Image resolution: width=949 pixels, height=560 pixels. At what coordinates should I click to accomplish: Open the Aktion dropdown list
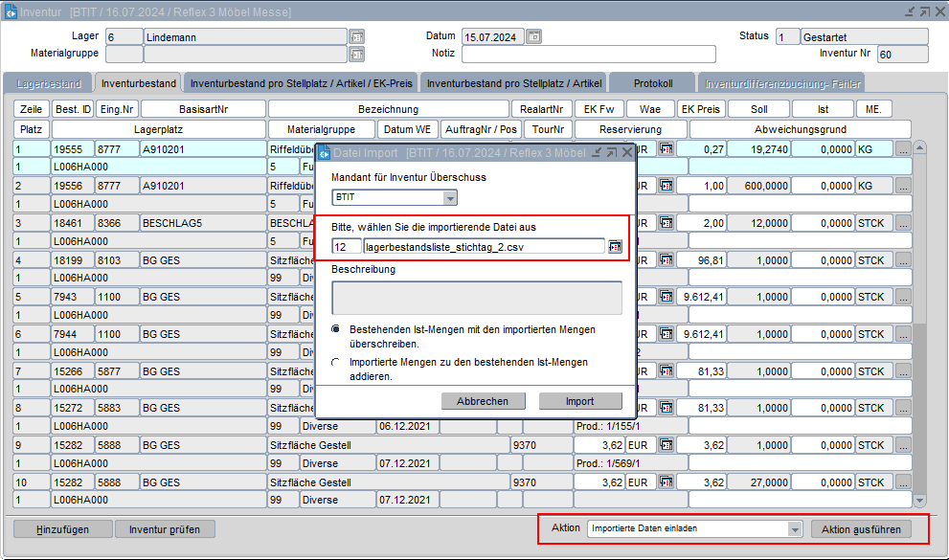[x=794, y=528]
